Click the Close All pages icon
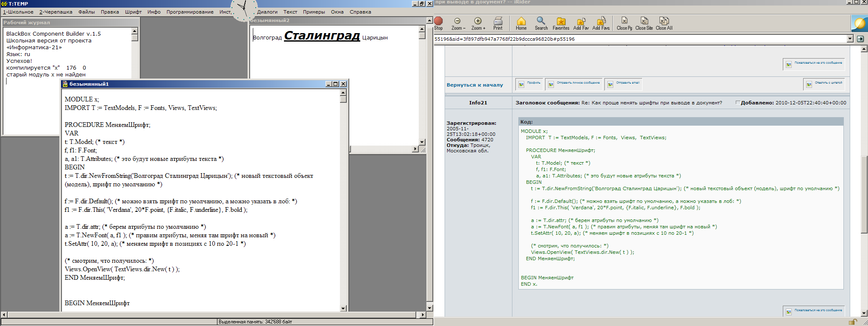 pyautogui.click(x=664, y=23)
